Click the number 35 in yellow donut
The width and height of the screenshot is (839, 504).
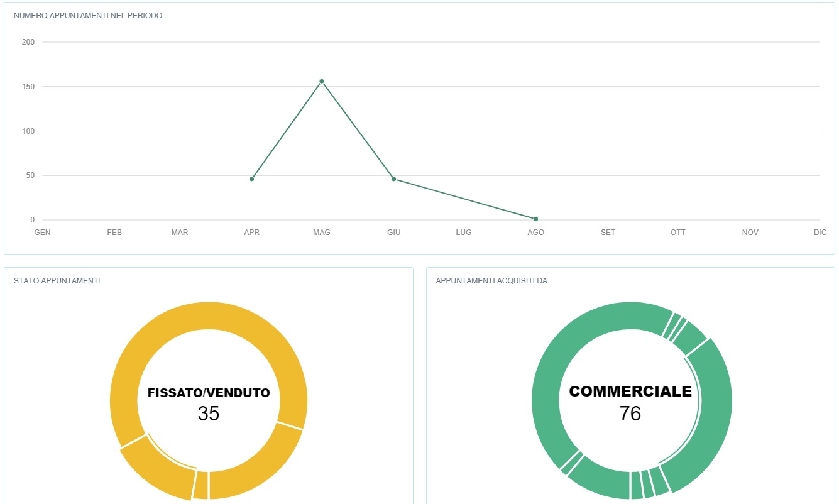click(209, 414)
